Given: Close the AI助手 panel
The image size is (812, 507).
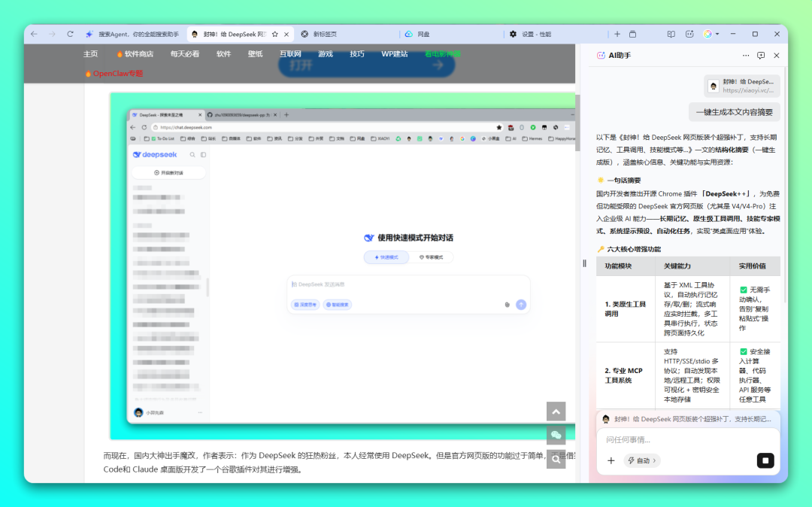Looking at the screenshot, I should click(x=776, y=56).
